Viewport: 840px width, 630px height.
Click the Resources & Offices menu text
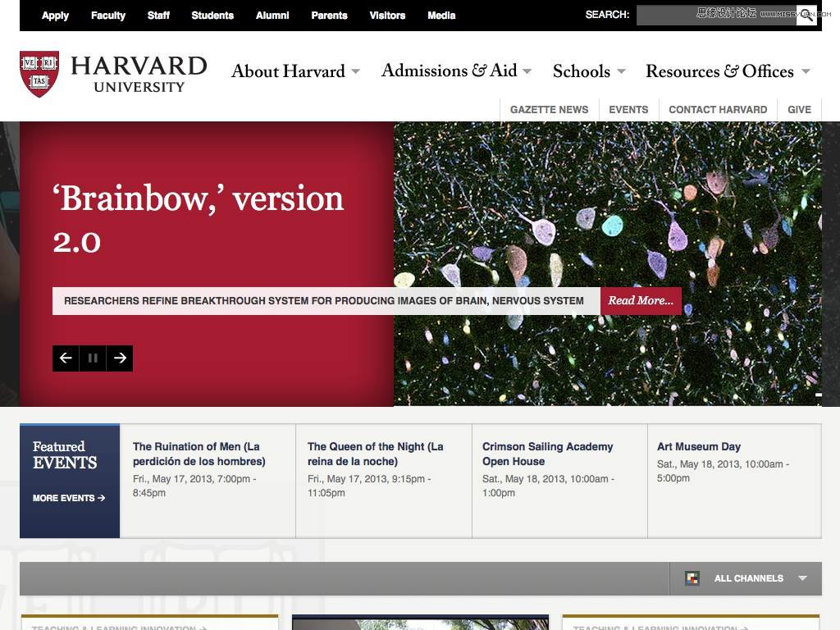pyautogui.click(x=719, y=71)
